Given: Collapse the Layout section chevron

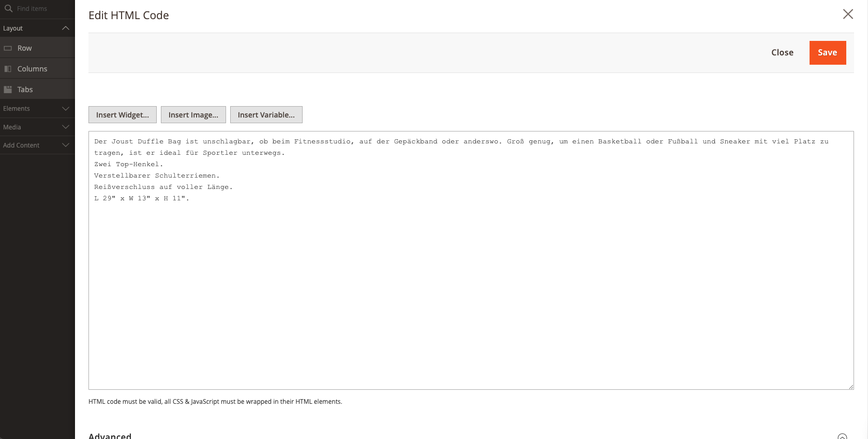Looking at the screenshot, I should [x=66, y=28].
